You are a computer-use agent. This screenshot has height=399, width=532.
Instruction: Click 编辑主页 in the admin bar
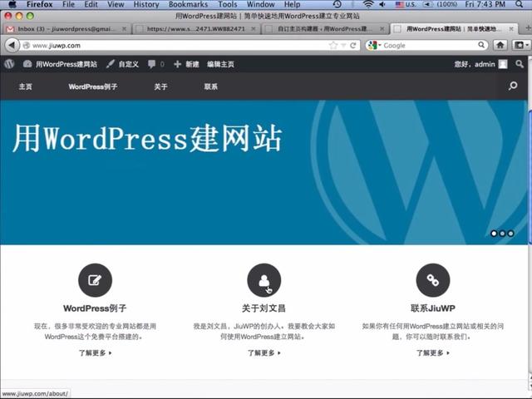[x=220, y=64]
